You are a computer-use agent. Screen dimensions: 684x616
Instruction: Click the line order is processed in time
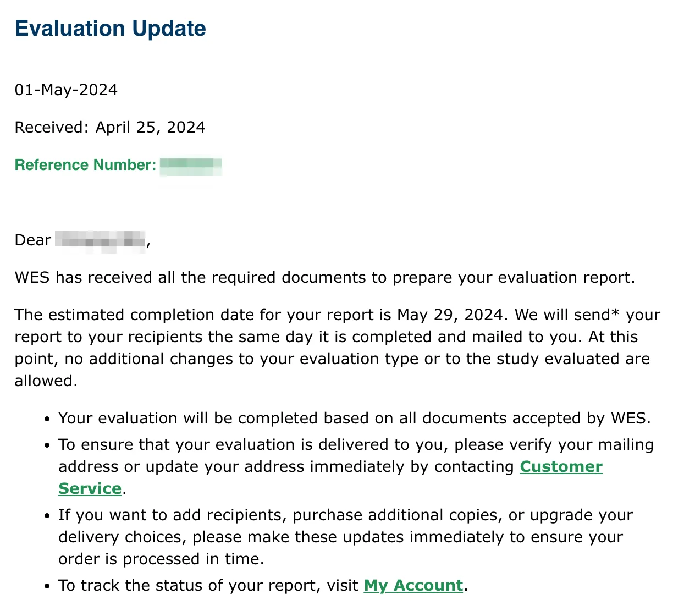tap(162, 559)
